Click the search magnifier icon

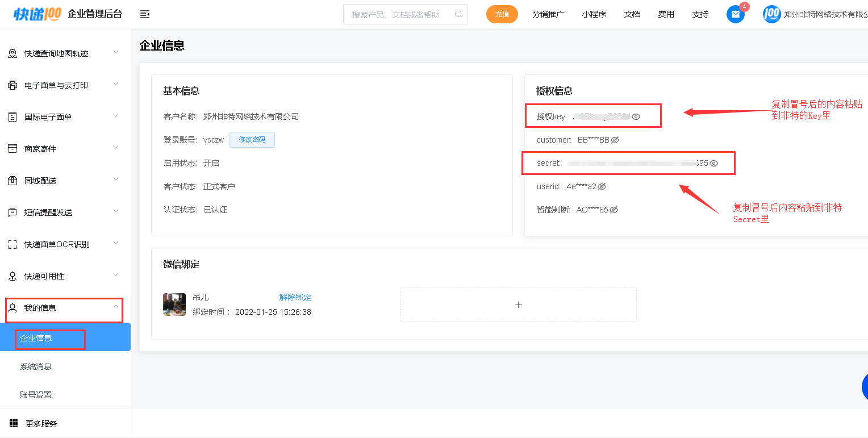click(458, 14)
